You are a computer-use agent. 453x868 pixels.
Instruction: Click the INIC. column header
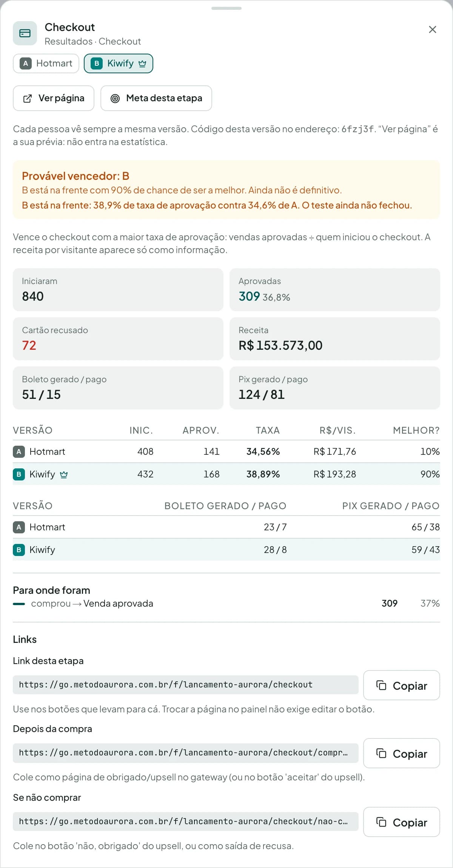[x=141, y=430]
